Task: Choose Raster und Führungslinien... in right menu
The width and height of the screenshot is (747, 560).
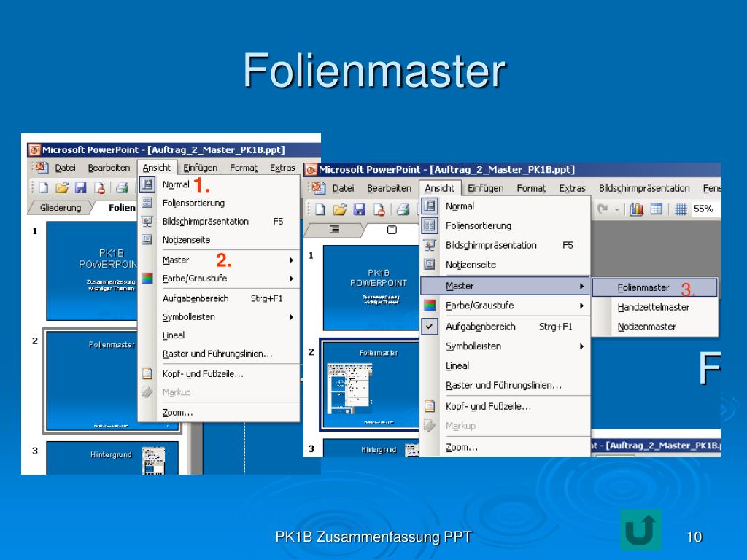Action: click(x=505, y=385)
